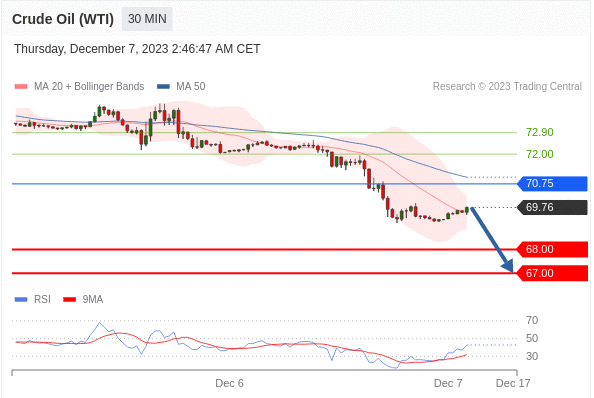Click the 68.00 red support tag
Image resolution: width=594 pixels, height=398 pixels.
tap(553, 249)
